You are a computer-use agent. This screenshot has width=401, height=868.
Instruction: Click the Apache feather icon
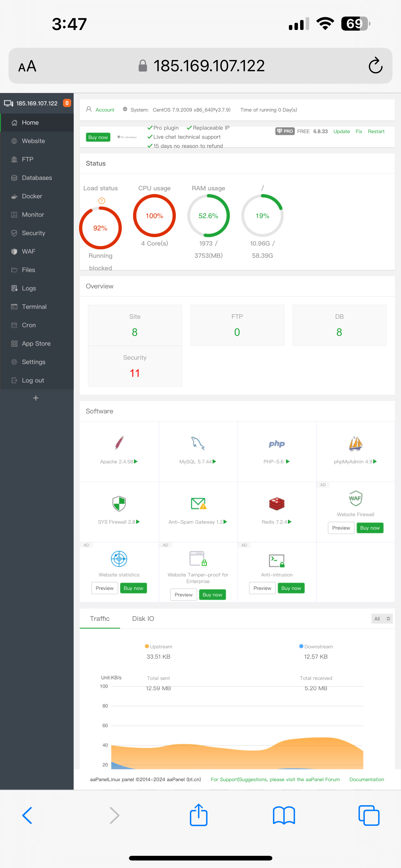[x=119, y=443]
